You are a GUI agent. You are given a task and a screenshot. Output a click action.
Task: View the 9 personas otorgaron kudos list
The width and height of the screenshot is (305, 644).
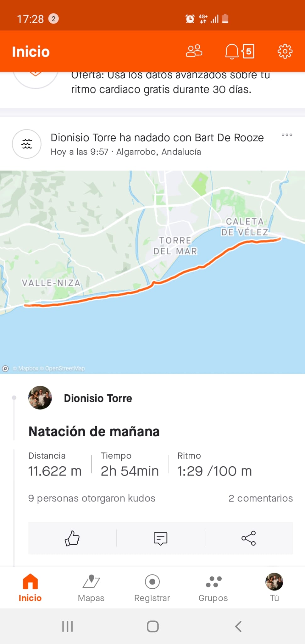[92, 498]
